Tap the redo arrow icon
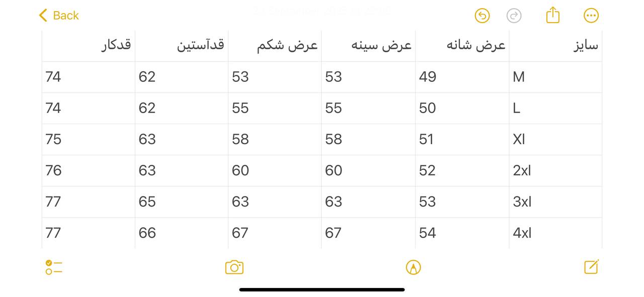The width and height of the screenshot is (644, 297). pyautogui.click(x=514, y=16)
